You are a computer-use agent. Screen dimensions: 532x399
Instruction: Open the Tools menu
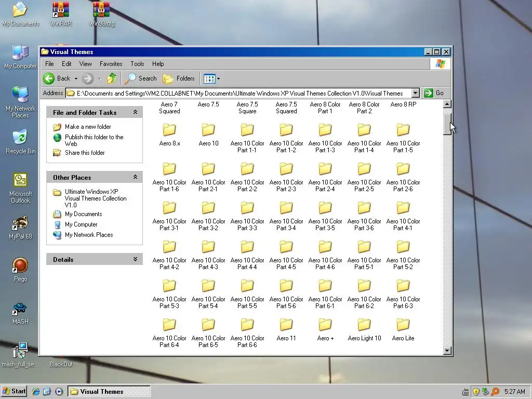point(137,64)
